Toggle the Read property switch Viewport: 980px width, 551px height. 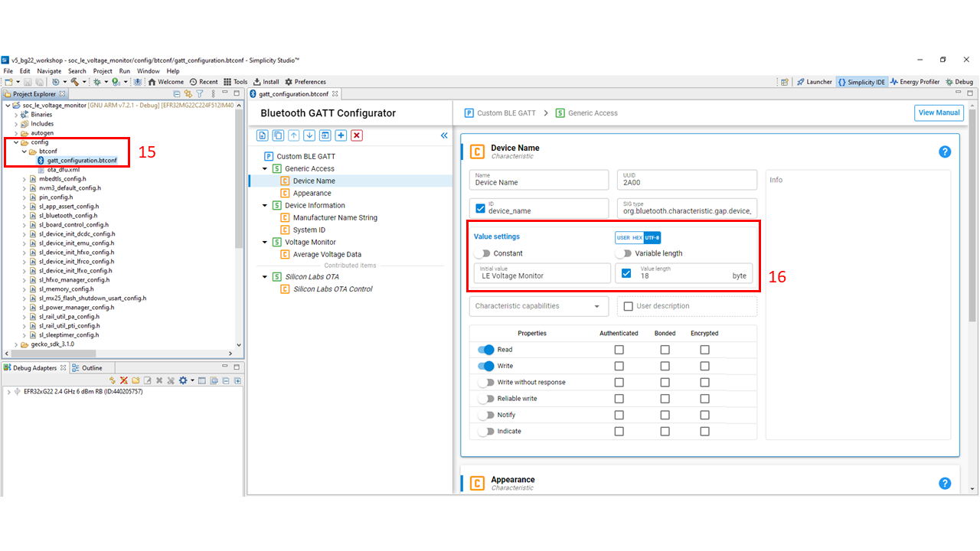pos(486,350)
